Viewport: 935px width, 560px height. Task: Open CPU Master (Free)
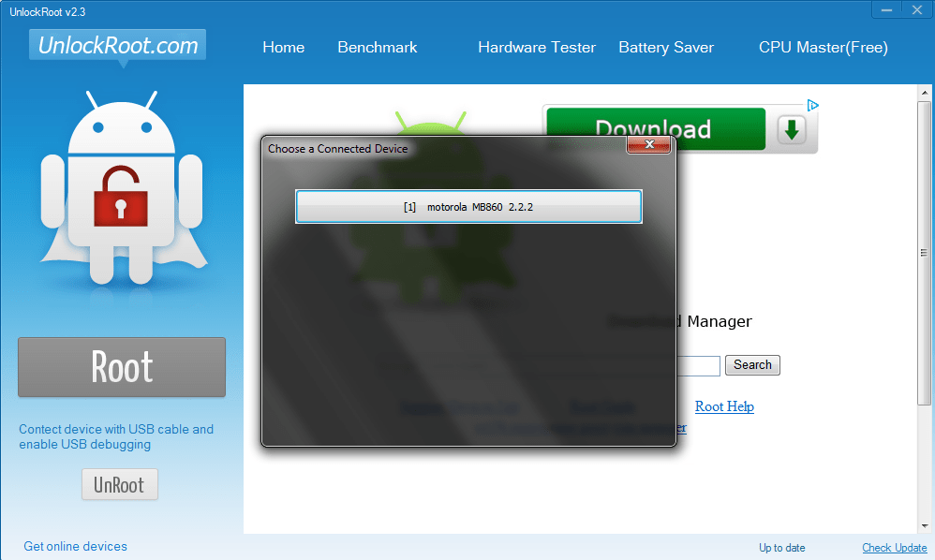[x=822, y=47]
